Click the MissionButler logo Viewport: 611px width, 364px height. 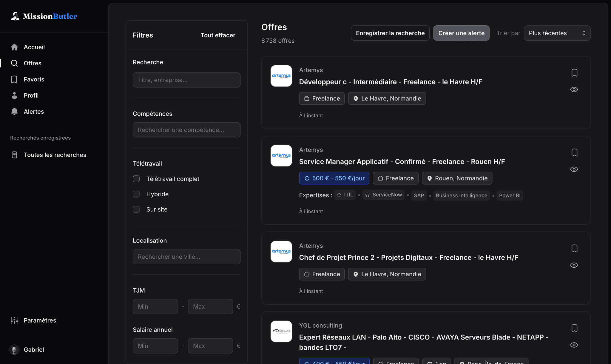pyautogui.click(x=44, y=16)
